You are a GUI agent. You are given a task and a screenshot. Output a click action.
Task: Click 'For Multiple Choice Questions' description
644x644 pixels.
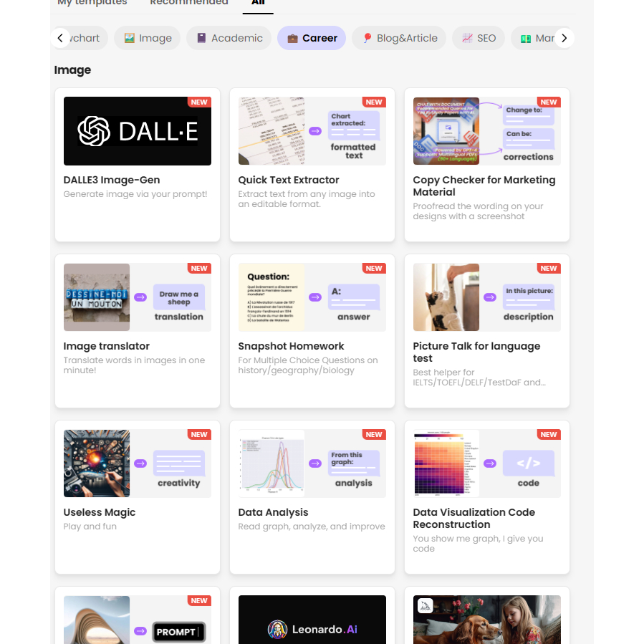[x=308, y=365]
